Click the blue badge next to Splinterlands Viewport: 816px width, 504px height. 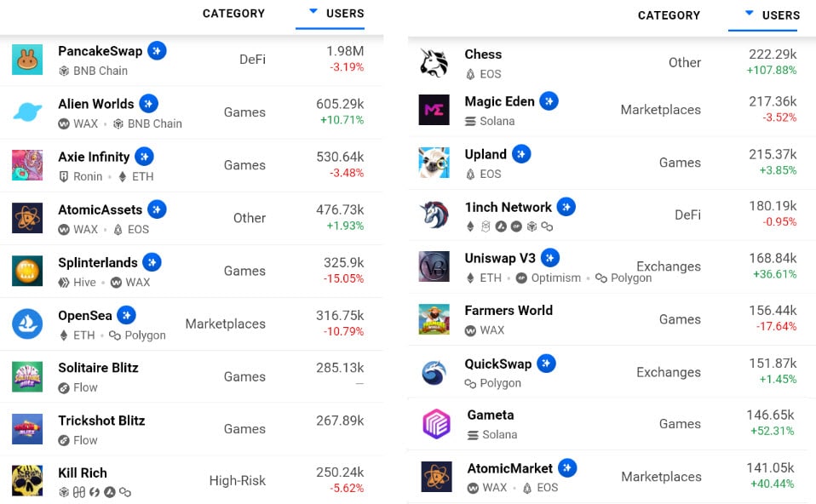pos(152,262)
